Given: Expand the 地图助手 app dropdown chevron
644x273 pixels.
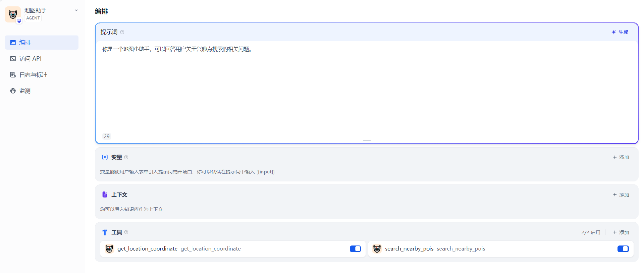Looking at the screenshot, I should [x=76, y=10].
